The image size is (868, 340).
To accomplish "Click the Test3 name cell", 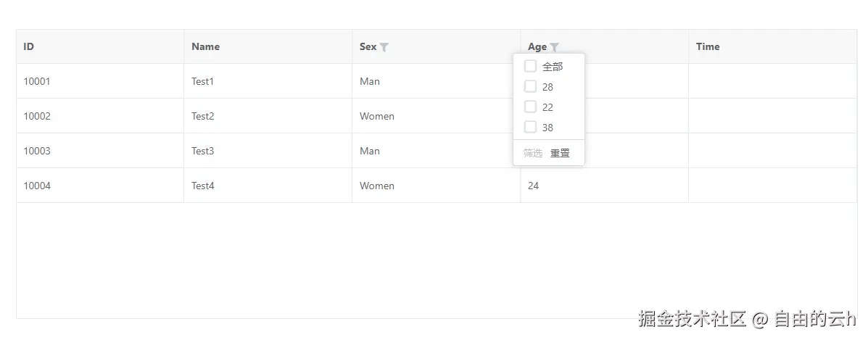I will (x=203, y=151).
